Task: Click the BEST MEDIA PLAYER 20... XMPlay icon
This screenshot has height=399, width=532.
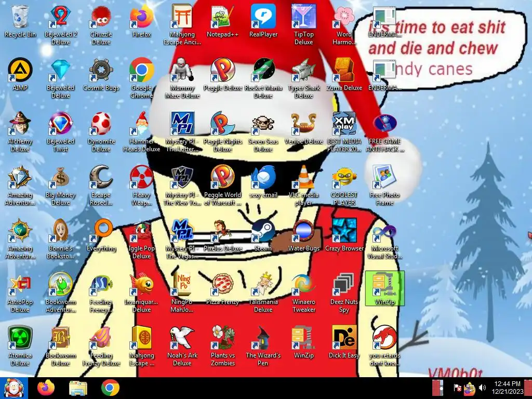Action: (344, 132)
